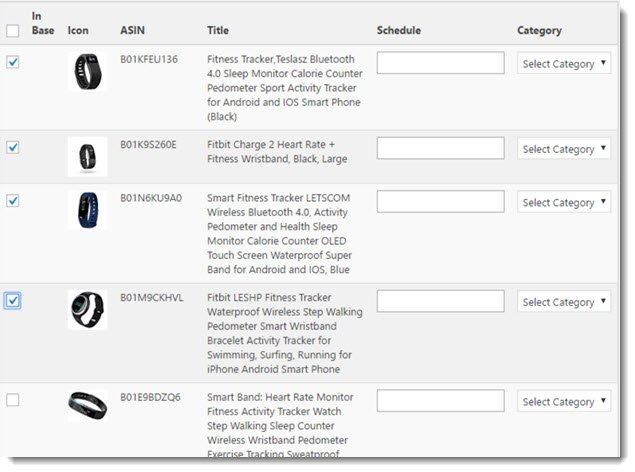635x472 pixels.
Task: Select ASIN text B01KFEU136
Action: pos(149,59)
